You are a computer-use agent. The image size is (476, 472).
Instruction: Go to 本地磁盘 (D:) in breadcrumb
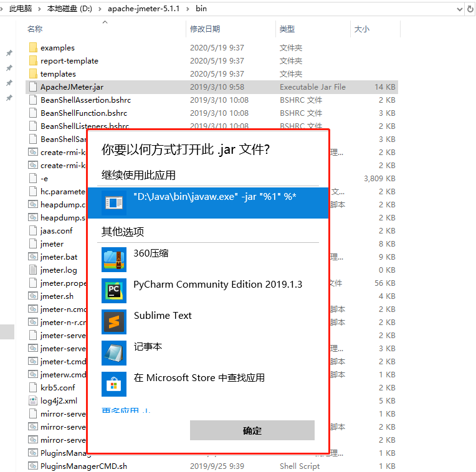click(x=70, y=9)
